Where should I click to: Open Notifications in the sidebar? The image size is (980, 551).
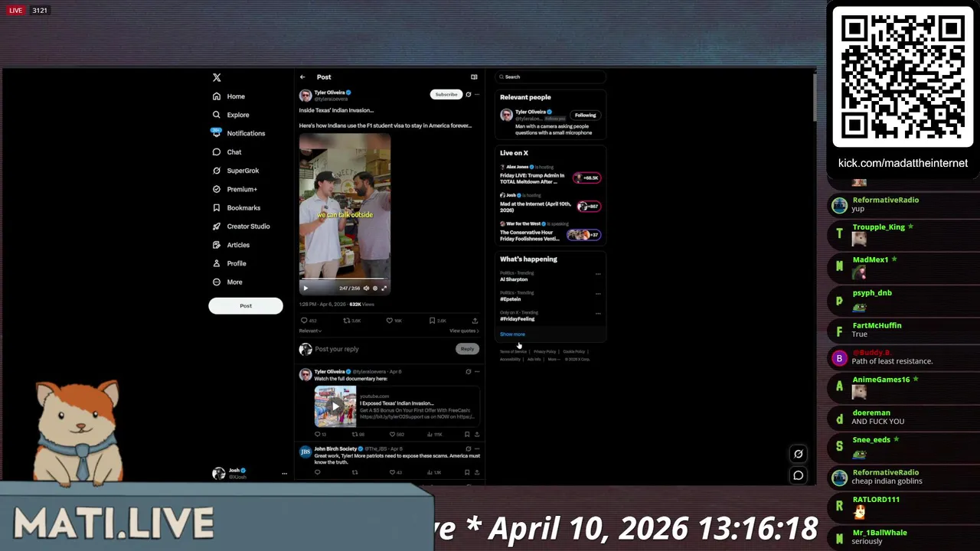238,133
